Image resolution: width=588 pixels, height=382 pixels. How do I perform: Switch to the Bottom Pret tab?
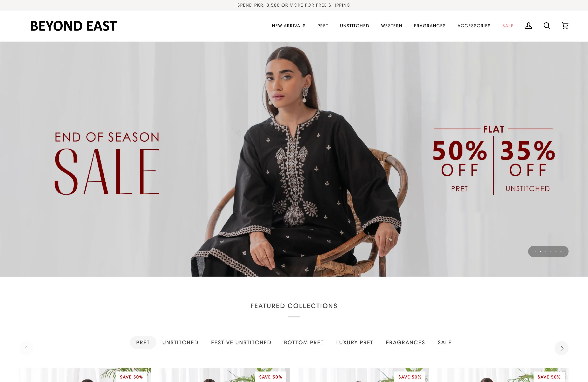304,343
